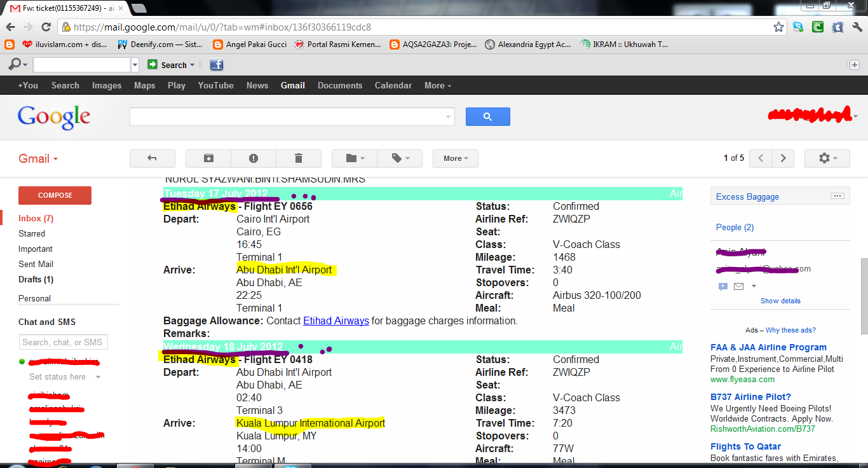Open the browser wrench settings menu

(857, 27)
